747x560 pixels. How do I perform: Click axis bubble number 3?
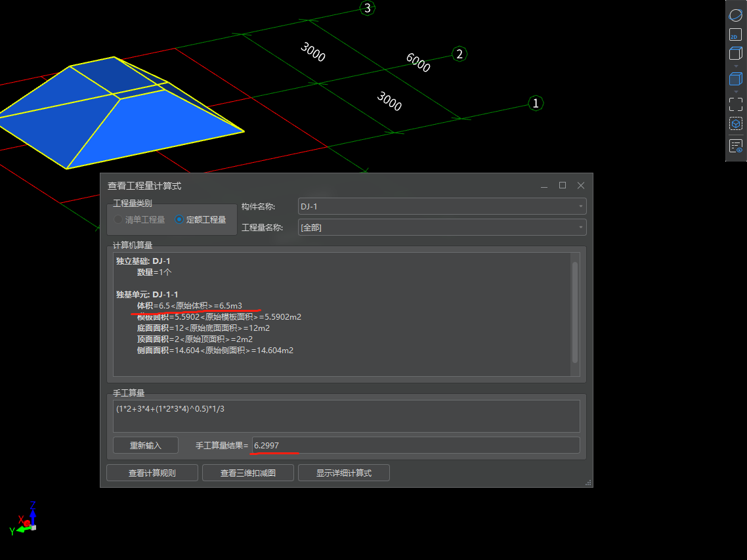pyautogui.click(x=368, y=8)
